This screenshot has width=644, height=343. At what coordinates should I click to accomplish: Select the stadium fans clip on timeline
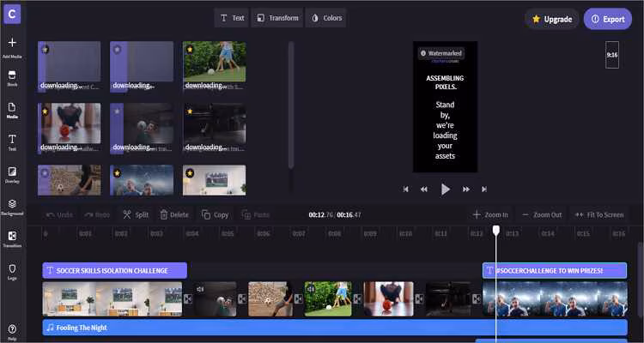[555, 298]
